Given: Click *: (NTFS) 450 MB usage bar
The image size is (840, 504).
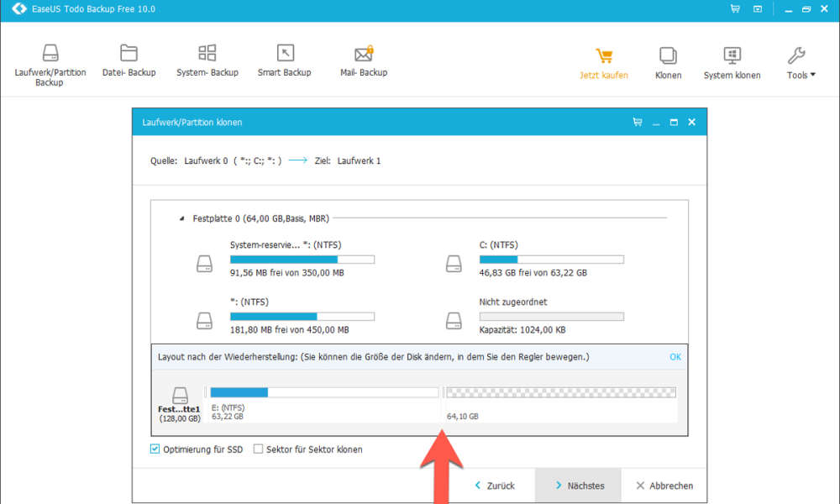Looking at the screenshot, I should [302, 317].
